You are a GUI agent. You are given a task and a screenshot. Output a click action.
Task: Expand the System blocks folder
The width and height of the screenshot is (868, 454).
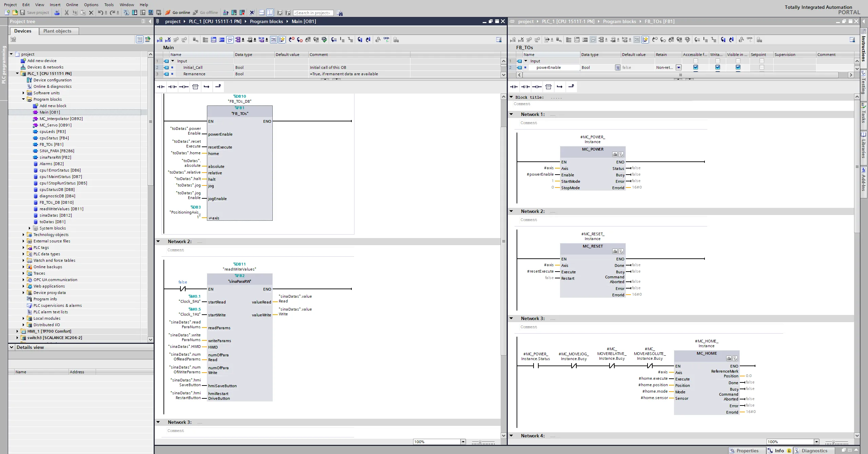point(30,228)
